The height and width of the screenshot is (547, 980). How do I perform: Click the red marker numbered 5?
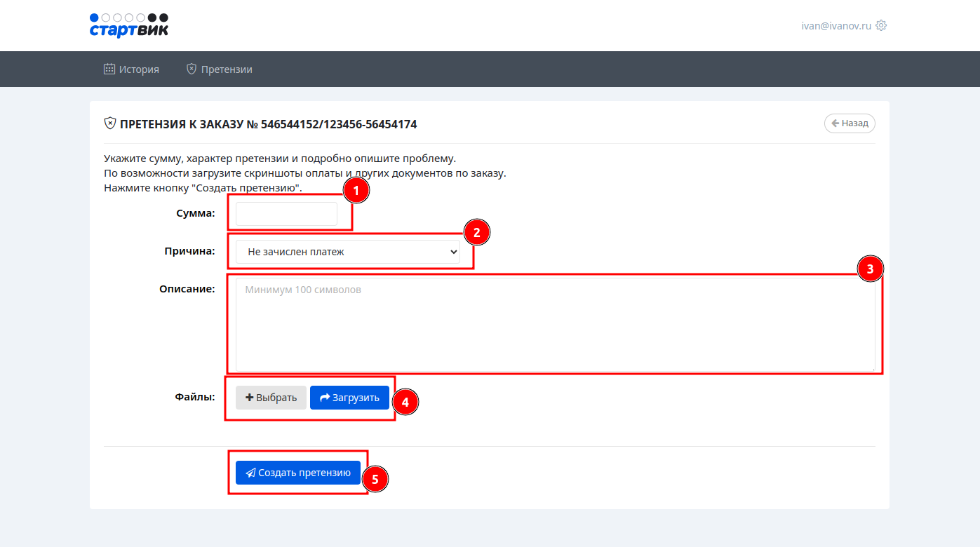click(x=375, y=479)
